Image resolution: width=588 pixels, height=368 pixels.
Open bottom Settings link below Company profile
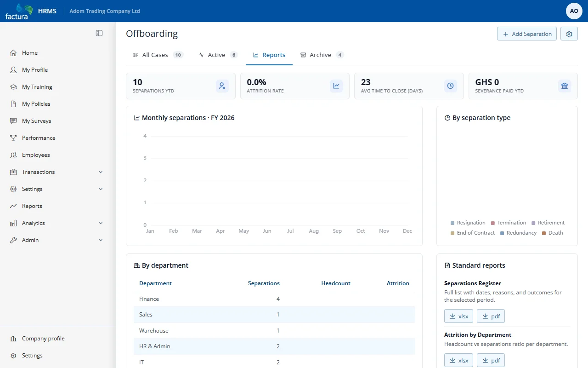(32, 356)
